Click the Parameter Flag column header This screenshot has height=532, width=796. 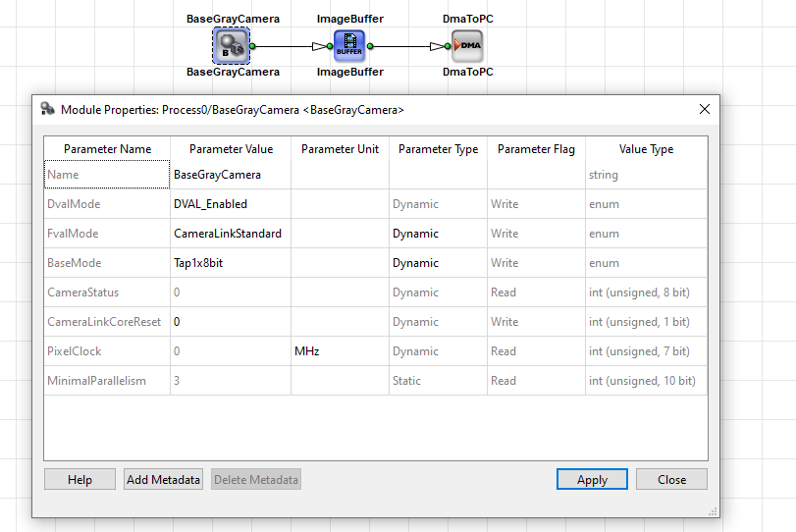(536, 149)
